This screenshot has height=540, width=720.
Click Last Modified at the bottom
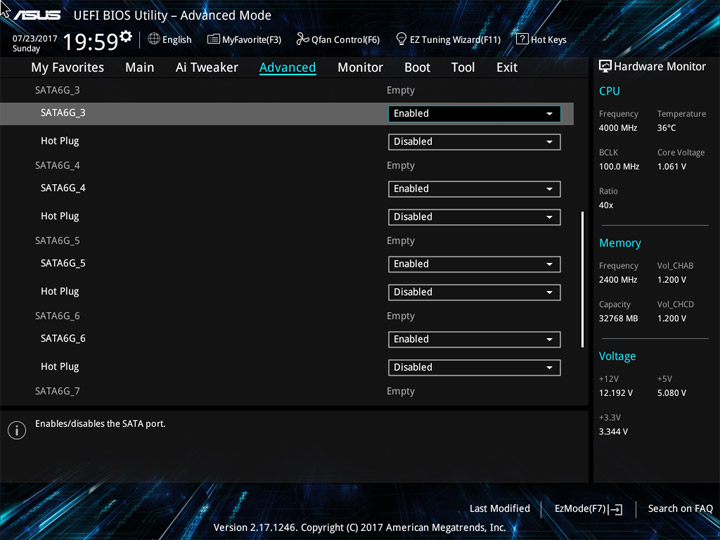500,509
